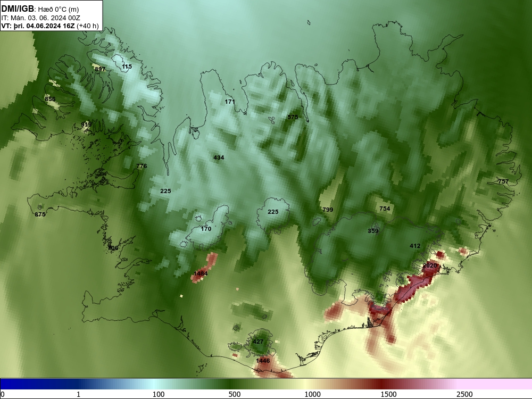Select the IT: Mán. 03. 06. 2024 00Z line
The height and width of the screenshot is (399, 532).
(x=41, y=18)
